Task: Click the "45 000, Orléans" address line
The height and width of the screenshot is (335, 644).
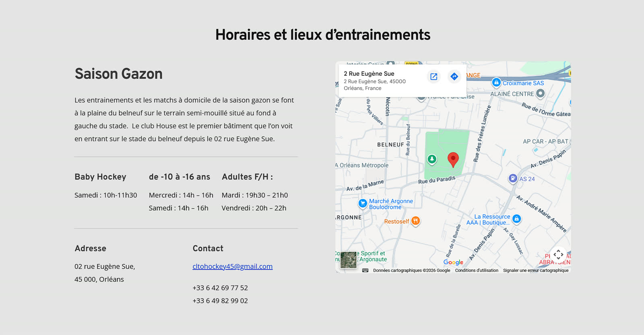Action: click(99, 279)
